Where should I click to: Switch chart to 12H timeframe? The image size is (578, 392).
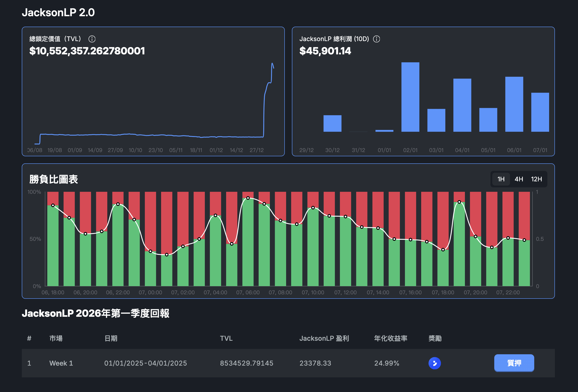pos(536,179)
